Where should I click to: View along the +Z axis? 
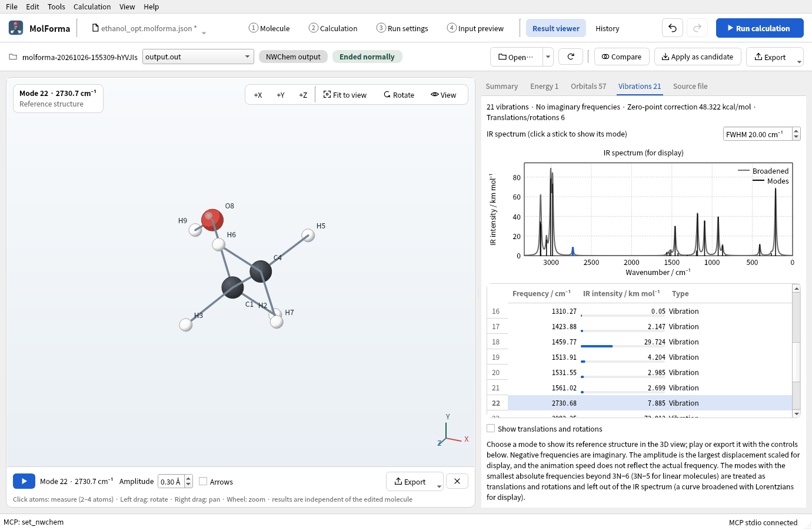pyautogui.click(x=303, y=95)
